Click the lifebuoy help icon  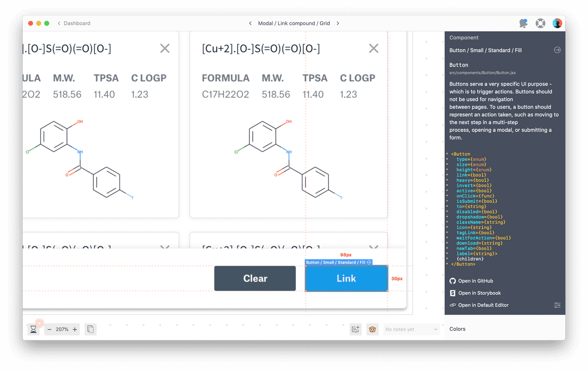pyautogui.click(x=540, y=24)
